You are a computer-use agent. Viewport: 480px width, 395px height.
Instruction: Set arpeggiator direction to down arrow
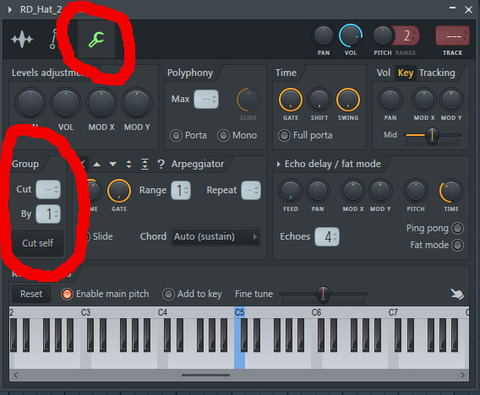coord(113,164)
